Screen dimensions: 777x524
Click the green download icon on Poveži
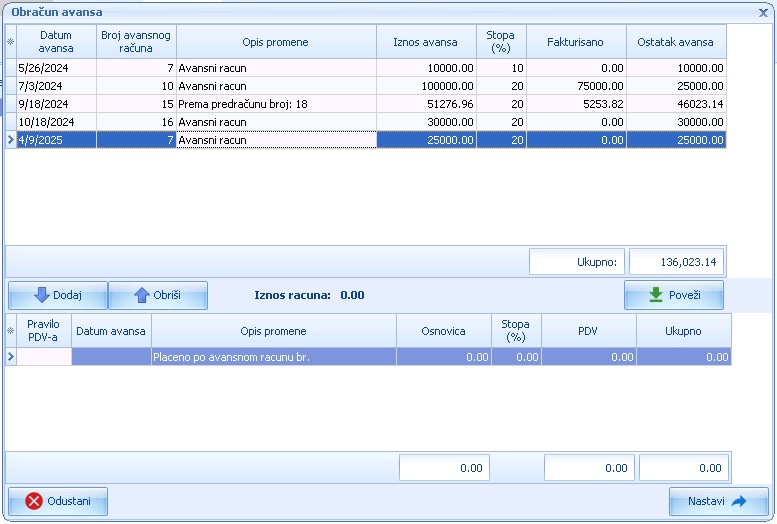click(656, 295)
